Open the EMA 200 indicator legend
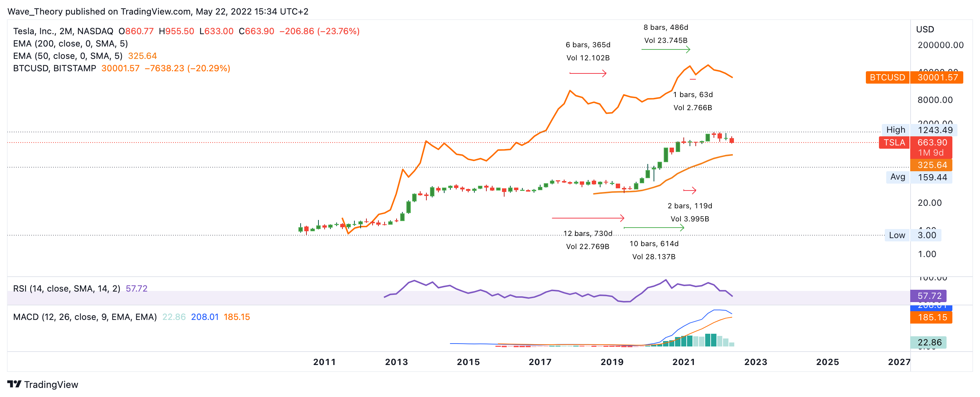 point(71,43)
